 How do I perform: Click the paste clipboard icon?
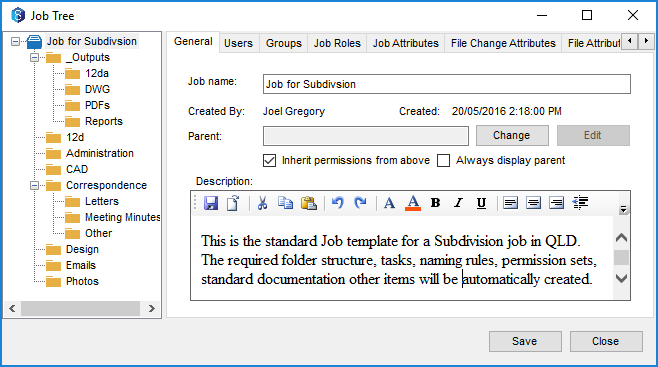pyautogui.click(x=309, y=203)
